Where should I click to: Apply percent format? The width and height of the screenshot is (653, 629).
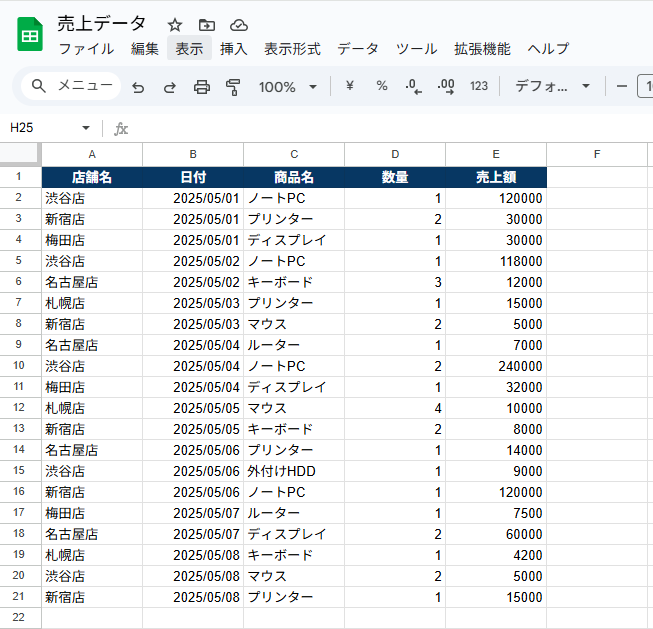click(382, 86)
